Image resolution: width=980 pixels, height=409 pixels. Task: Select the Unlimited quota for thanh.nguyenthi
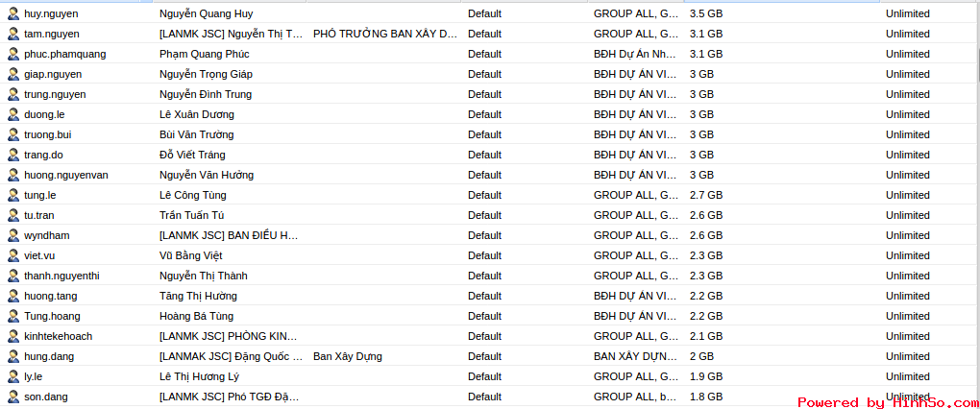tap(908, 276)
